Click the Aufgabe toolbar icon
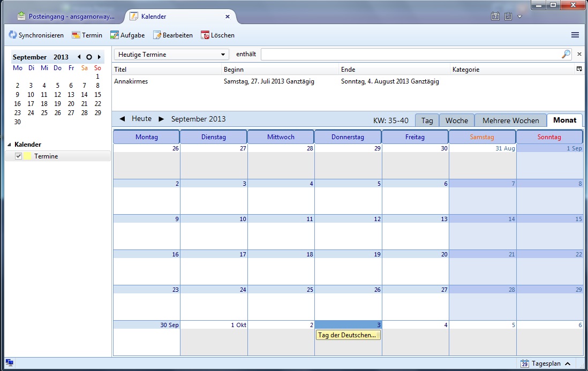Image resolution: width=588 pixels, height=371 pixels. [115, 35]
